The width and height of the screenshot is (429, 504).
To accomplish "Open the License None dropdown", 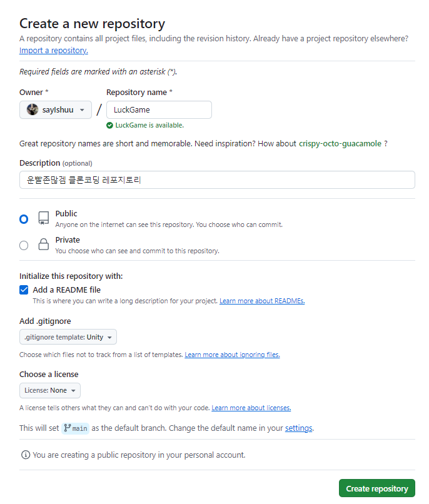I will point(50,391).
